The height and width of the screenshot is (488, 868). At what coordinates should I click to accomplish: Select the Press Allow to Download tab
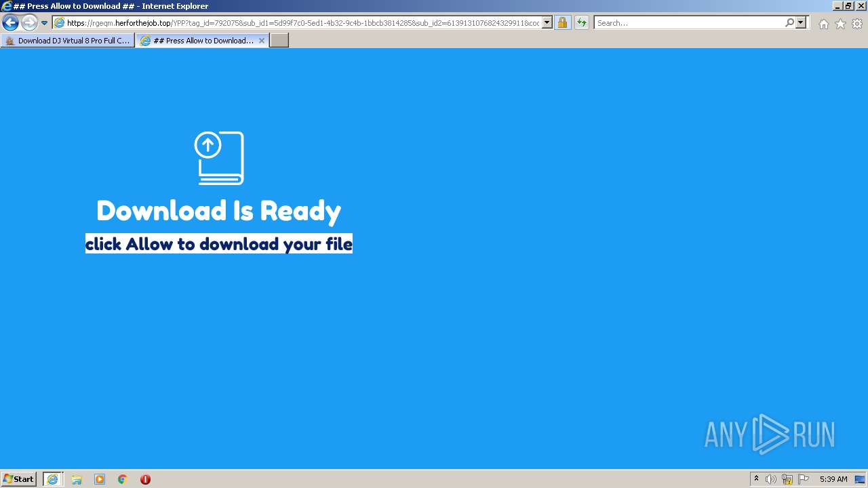(x=203, y=41)
